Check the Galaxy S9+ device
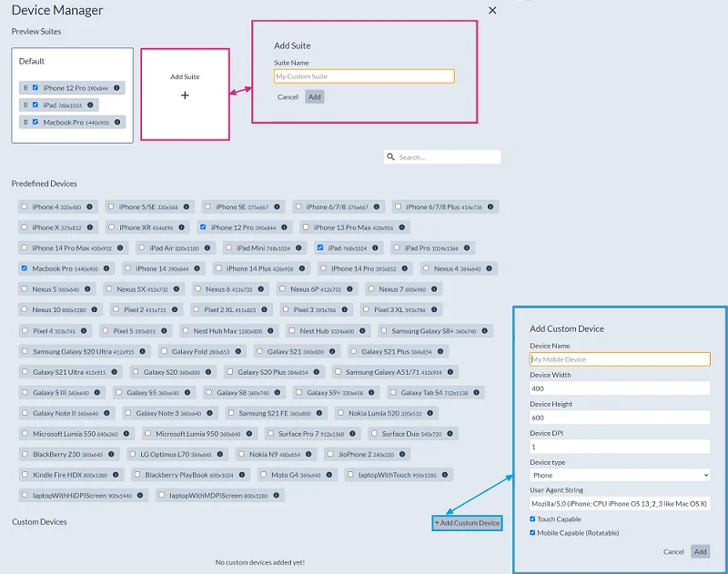 [299, 392]
